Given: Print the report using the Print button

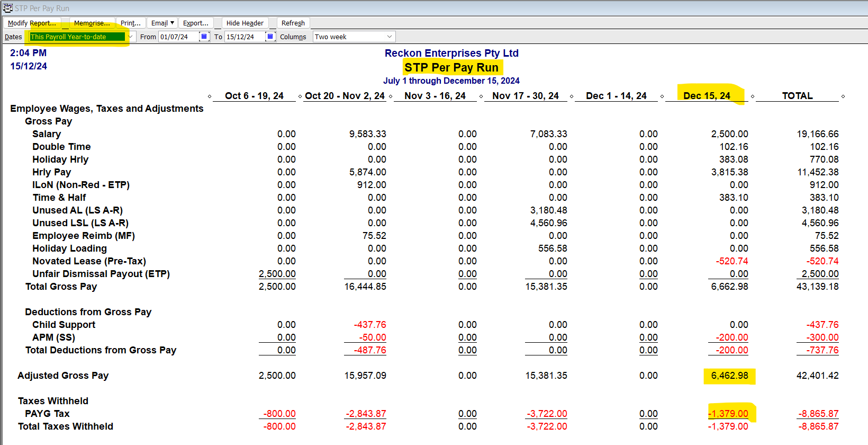Looking at the screenshot, I should [x=131, y=23].
